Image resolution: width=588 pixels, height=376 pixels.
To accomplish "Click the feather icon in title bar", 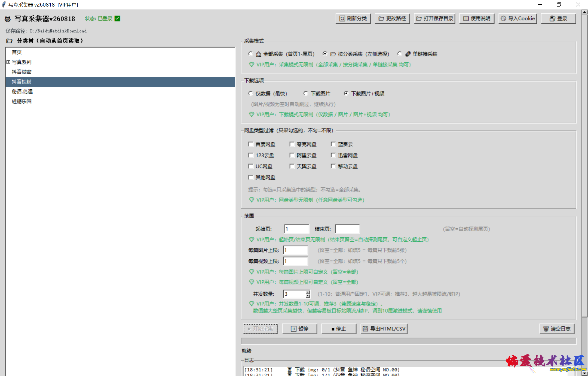I will click(x=4, y=5).
